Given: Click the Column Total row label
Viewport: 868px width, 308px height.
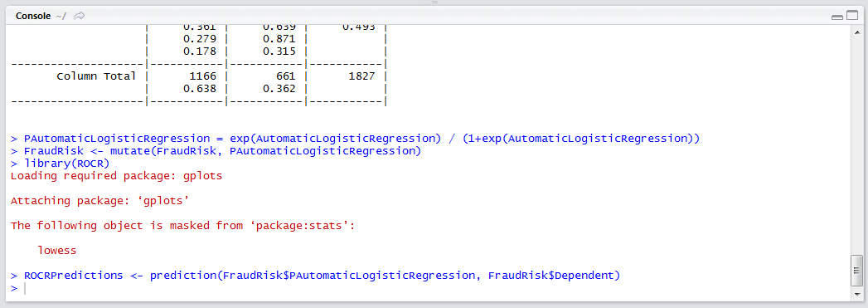Looking at the screenshot, I should (x=96, y=76).
